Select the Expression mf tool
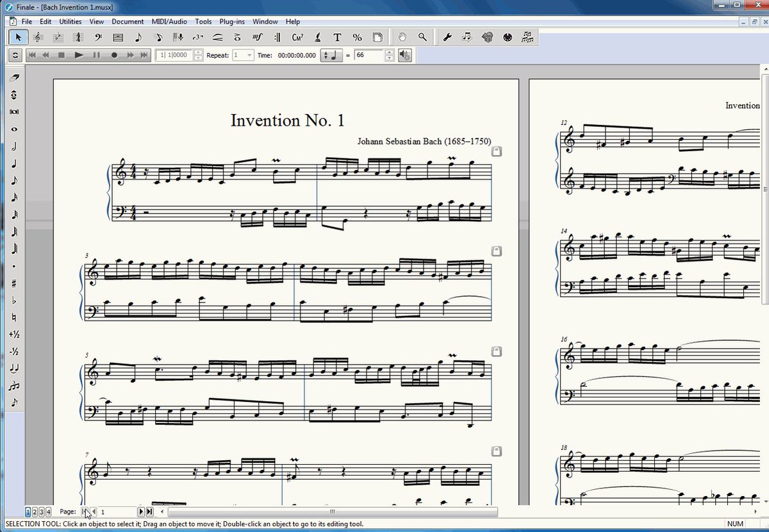Image resolution: width=769 pixels, height=532 pixels. point(258,37)
